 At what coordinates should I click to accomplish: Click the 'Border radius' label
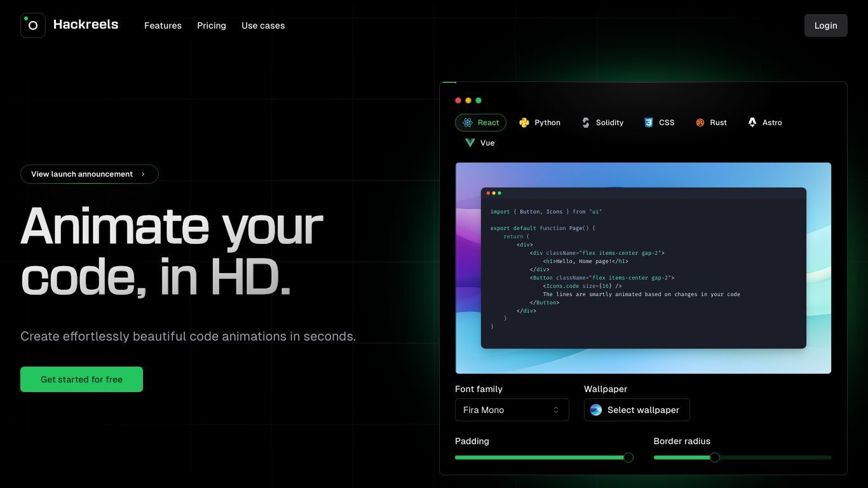point(682,441)
